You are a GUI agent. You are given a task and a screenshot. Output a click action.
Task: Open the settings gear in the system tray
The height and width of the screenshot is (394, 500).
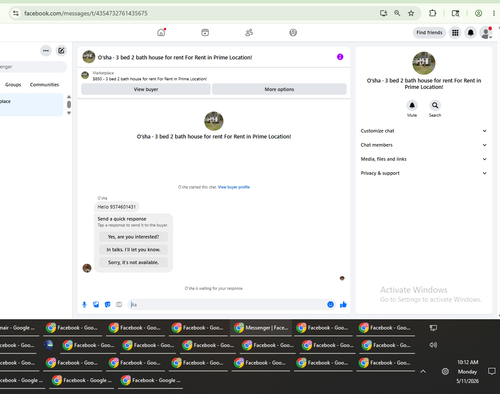click(x=445, y=371)
